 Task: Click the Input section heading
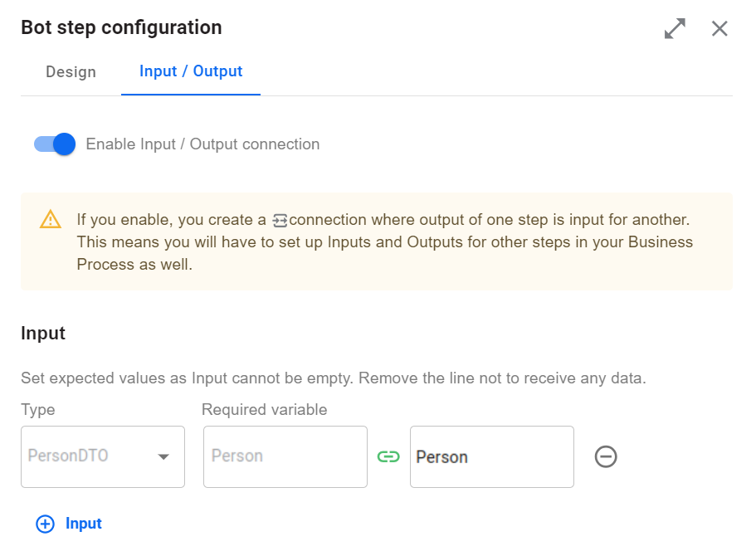tap(43, 334)
